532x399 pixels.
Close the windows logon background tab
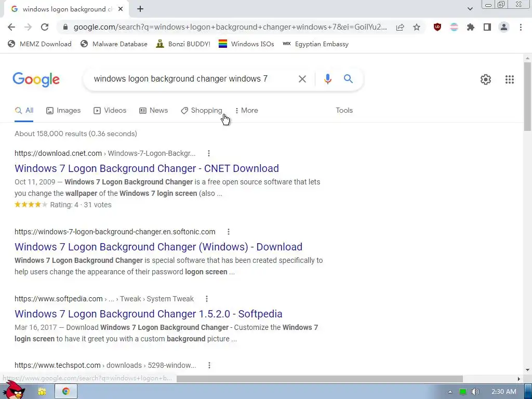[x=121, y=9]
